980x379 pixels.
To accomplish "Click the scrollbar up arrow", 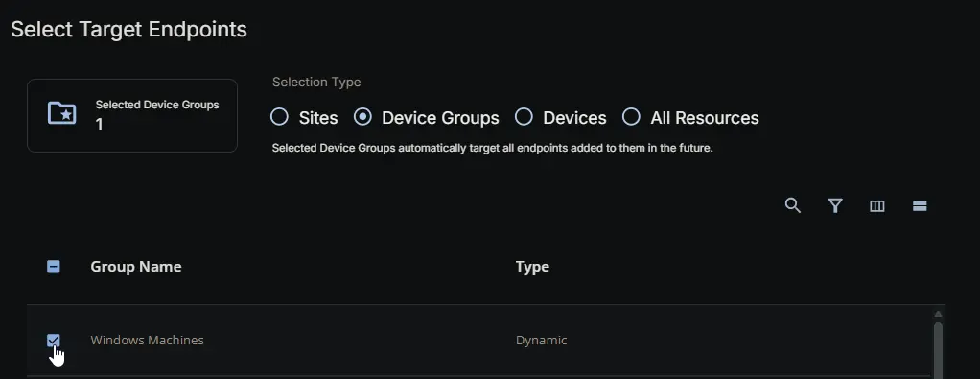I will pos(938,314).
